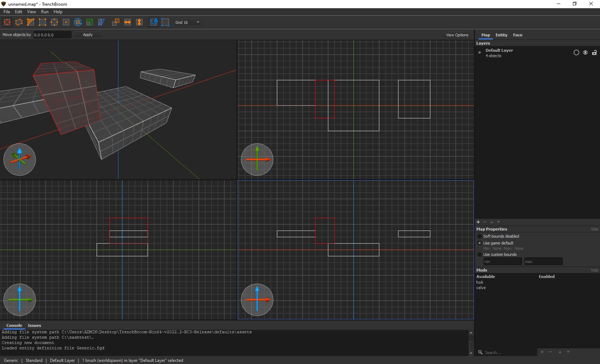Image resolution: width=600 pixels, height=364 pixels.
Task: Activate the Scale tool
Action: coord(90,22)
